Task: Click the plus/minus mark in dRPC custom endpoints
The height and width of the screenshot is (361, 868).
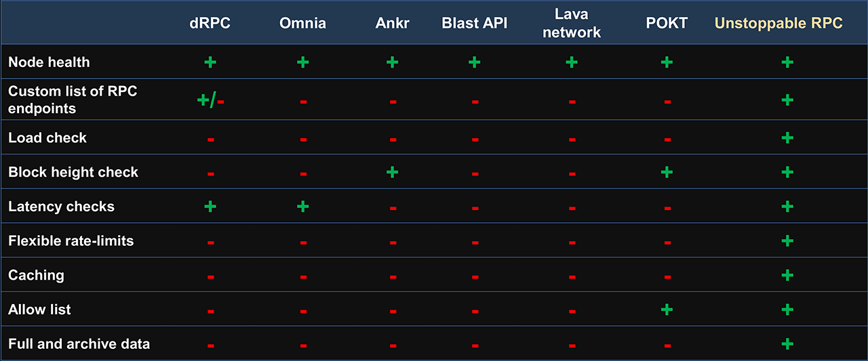Action: pyautogui.click(x=210, y=100)
